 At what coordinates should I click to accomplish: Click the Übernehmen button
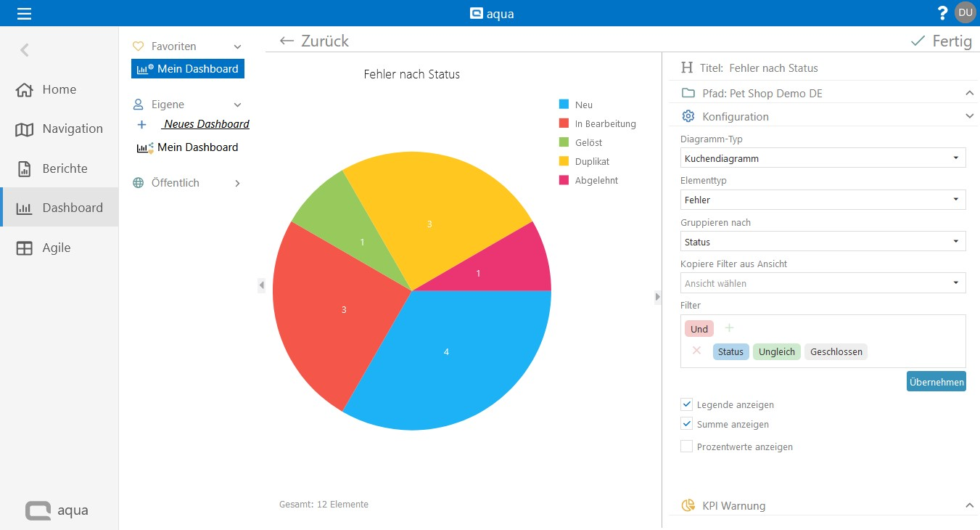click(936, 381)
